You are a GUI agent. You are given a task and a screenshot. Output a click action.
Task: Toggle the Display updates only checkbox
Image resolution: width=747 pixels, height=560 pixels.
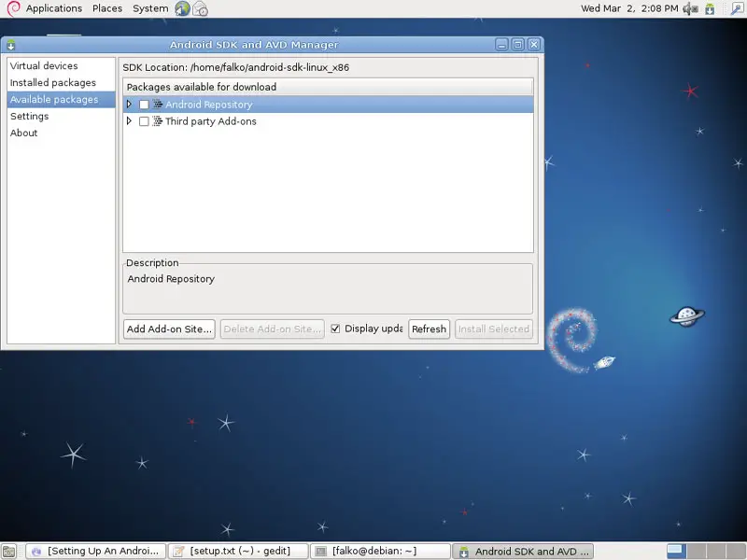[x=335, y=329]
